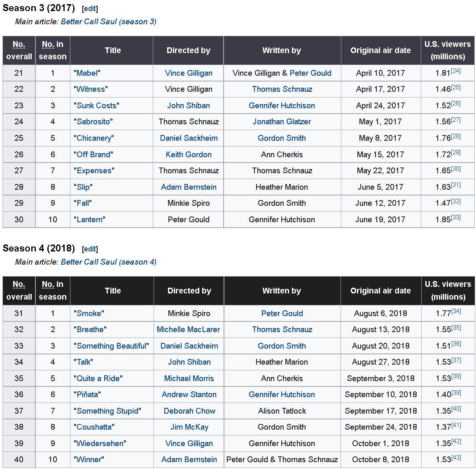Open Deborah Chow's page link

(189, 411)
